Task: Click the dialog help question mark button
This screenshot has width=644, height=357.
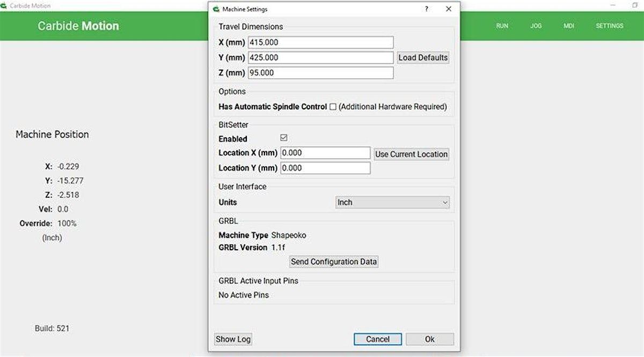Action: click(x=427, y=9)
